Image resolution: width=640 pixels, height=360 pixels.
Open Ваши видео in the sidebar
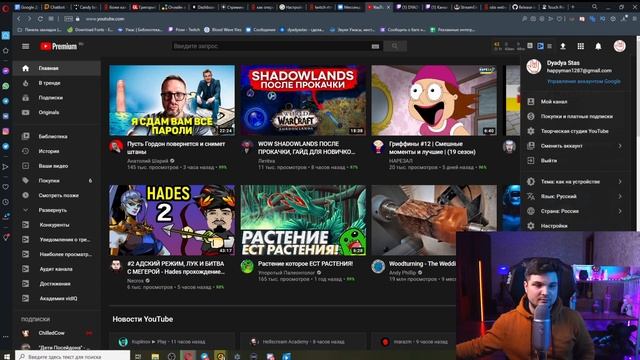coord(56,166)
